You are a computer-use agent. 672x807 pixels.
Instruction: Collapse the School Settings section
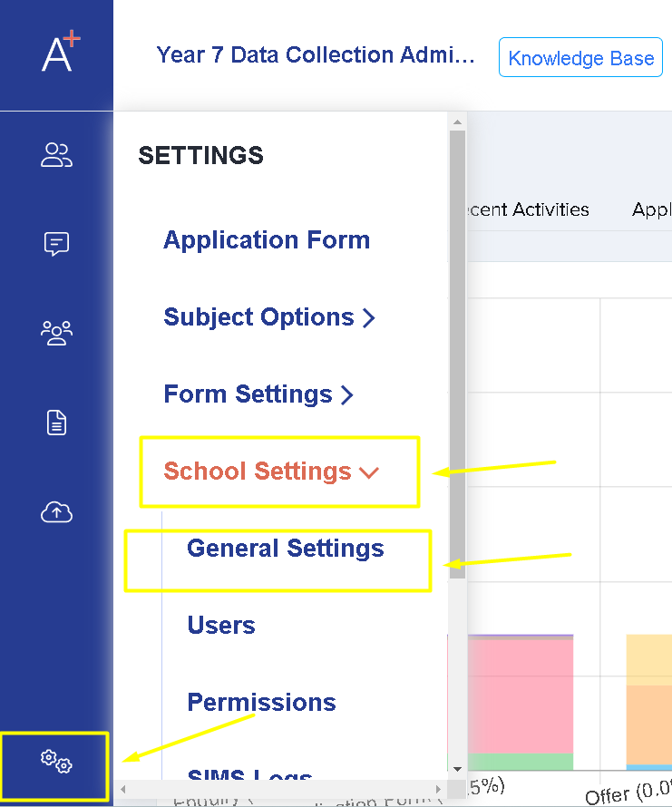pyautogui.click(x=269, y=472)
